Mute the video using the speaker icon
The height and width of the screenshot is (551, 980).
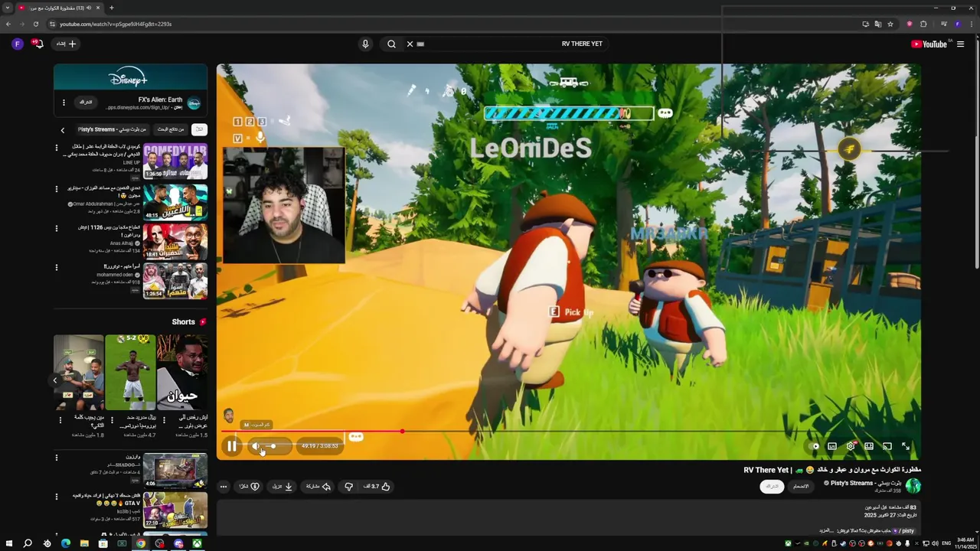256,446
